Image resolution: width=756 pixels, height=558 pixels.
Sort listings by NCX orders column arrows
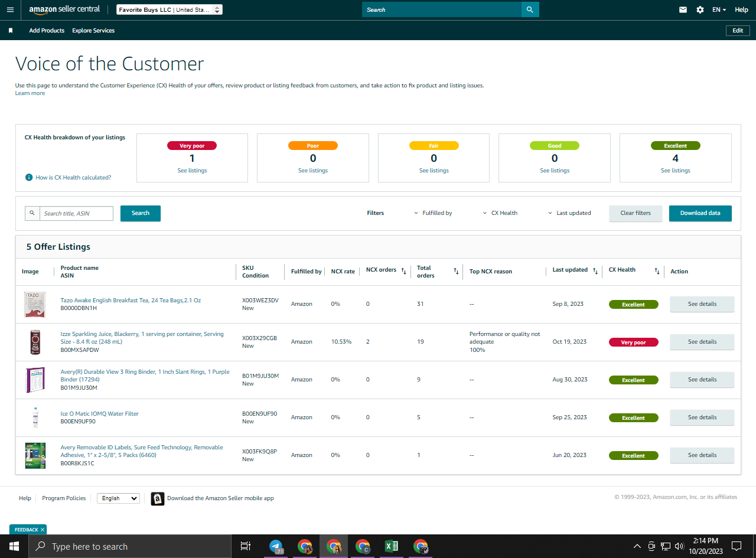tap(404, 271)
